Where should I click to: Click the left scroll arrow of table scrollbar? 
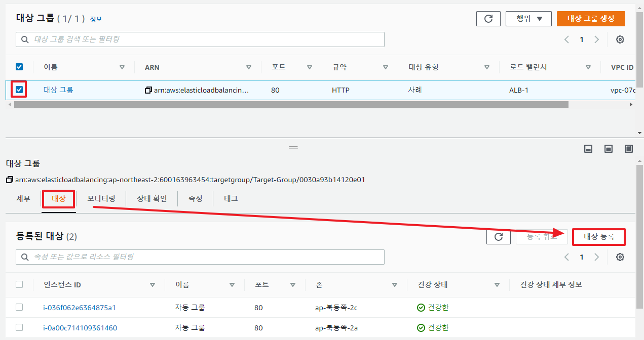coord(9,104)
